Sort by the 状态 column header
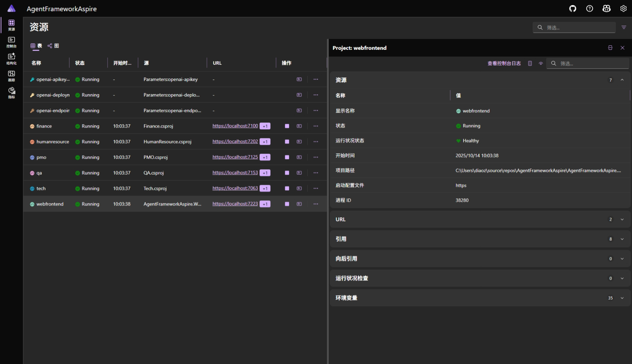Image resolution: width=632 pixels, height=364 pixels. (80, 63)
